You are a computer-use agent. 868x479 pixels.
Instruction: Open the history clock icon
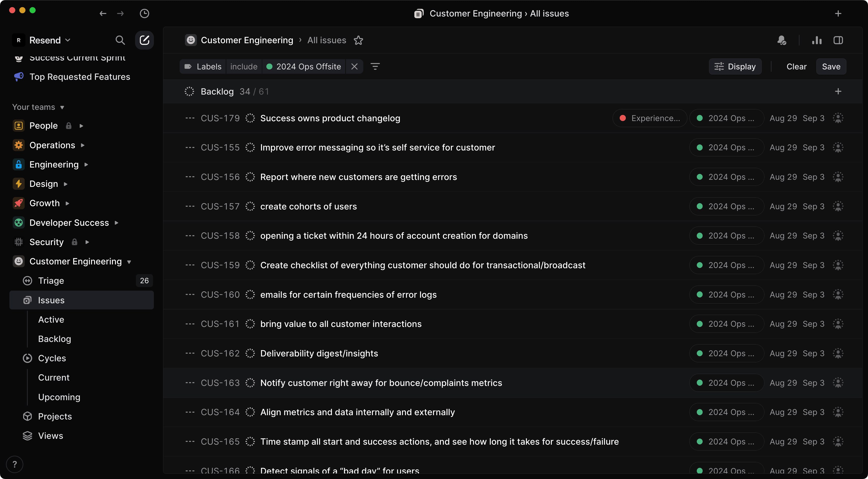[x=144, y=13]
